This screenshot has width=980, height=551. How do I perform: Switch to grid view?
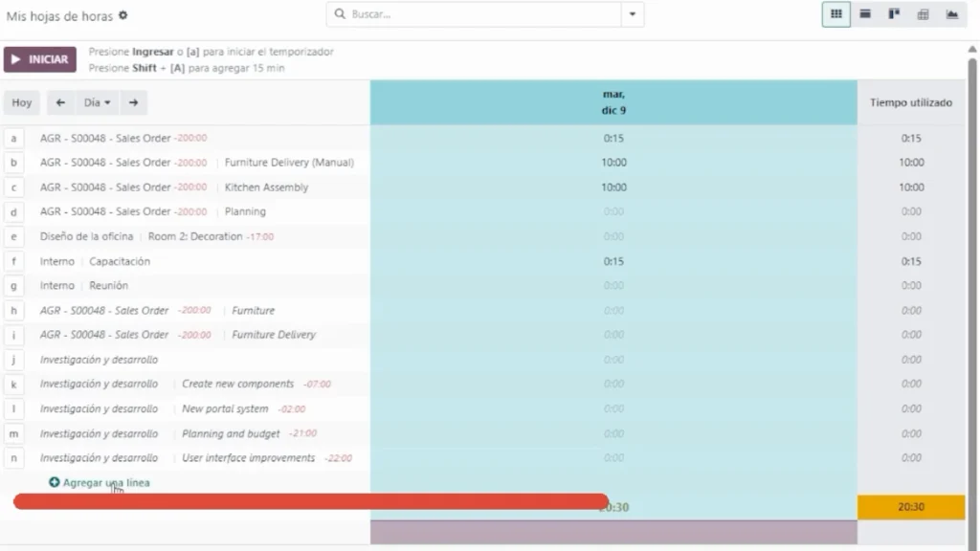click(835, 14)
